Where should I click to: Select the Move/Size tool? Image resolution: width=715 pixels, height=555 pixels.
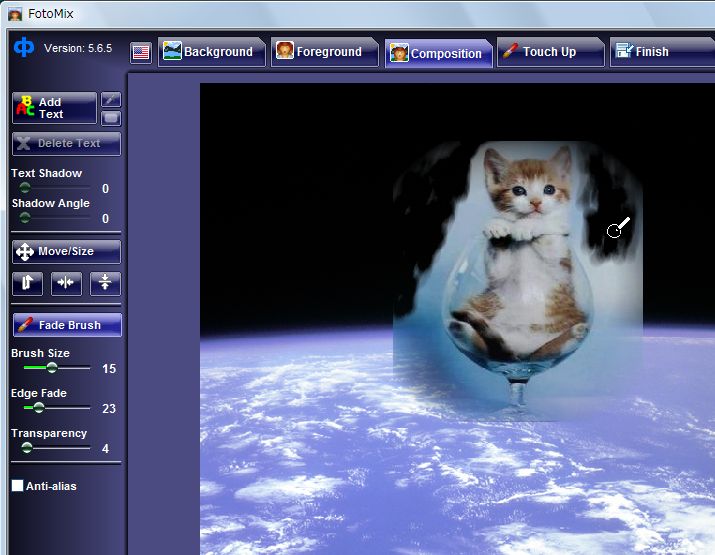coord(67,252)
